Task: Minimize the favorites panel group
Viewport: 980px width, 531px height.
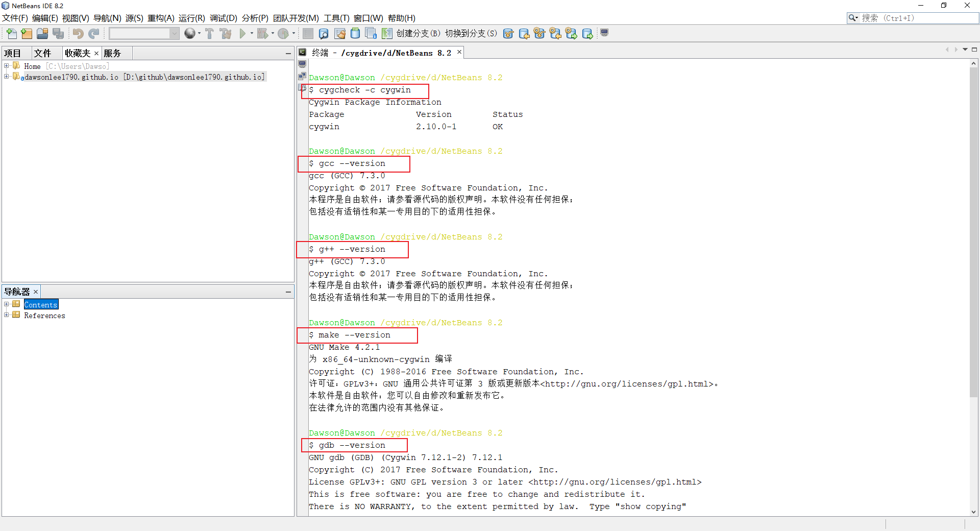Action: click(288, 53)
